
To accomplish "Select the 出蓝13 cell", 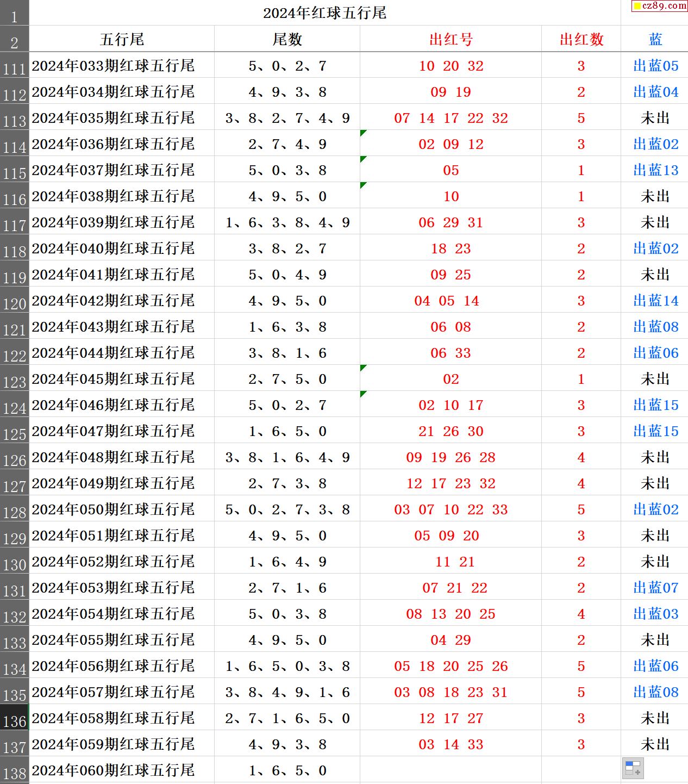I will (655, 170).
